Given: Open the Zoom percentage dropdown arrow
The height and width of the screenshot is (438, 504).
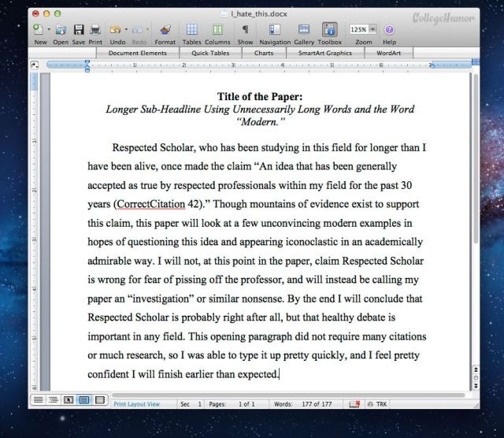Looking at the screenshot, I should coord(372,30).
